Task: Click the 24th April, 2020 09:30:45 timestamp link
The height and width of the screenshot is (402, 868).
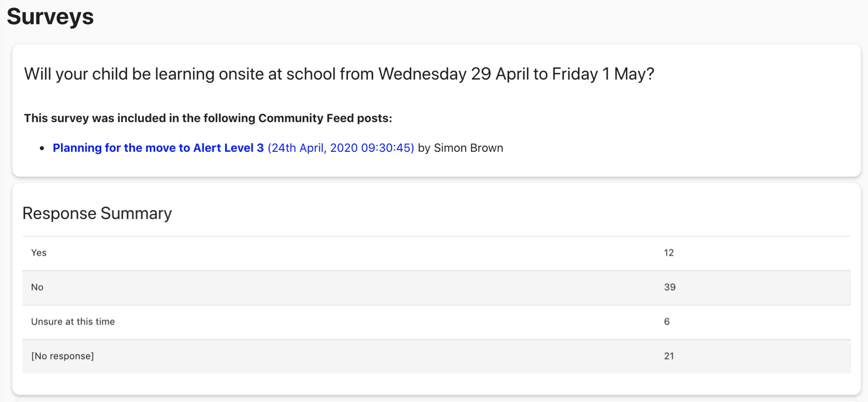Action: click(340, 148)
